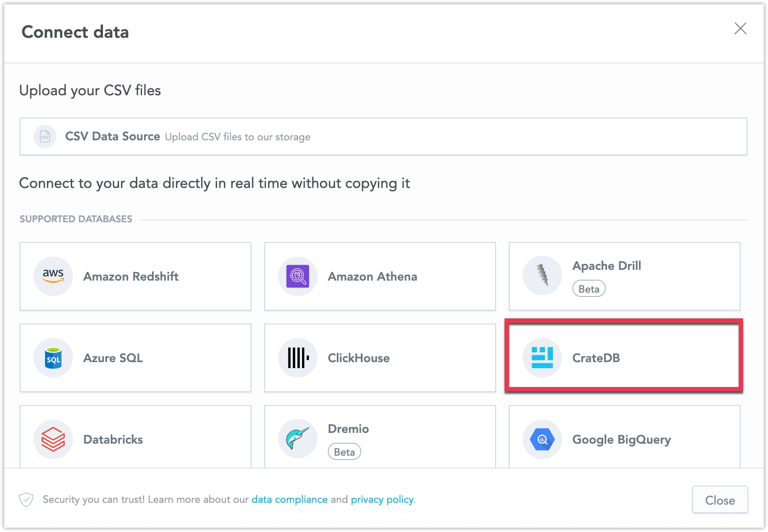Open the privacy policy link
768x532 pixels.
pyautogui.click(x=382, y=499)
